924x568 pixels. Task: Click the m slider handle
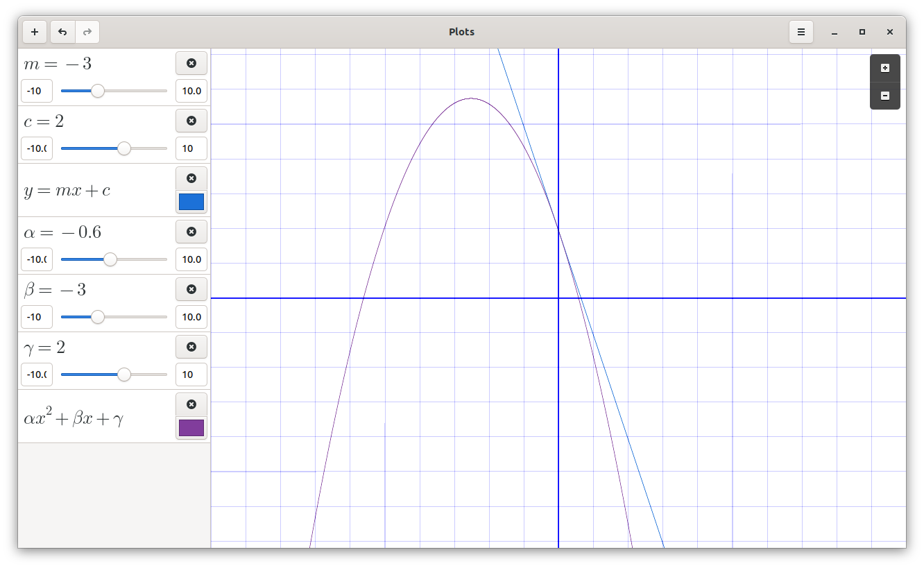98,91
